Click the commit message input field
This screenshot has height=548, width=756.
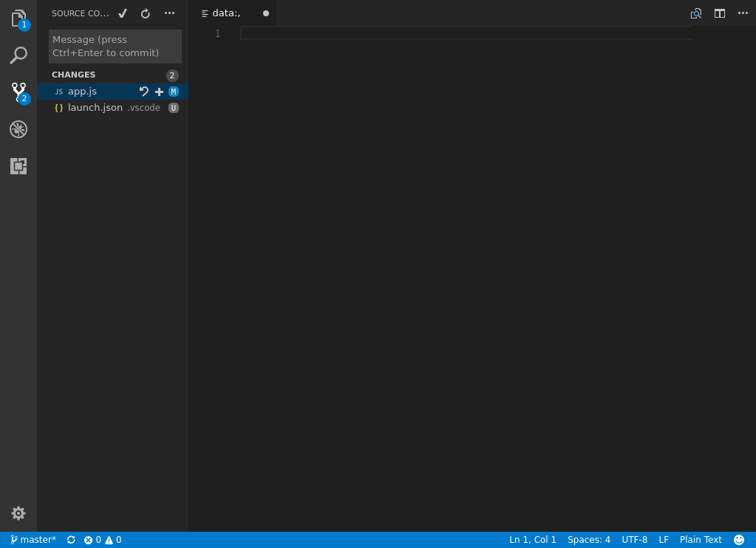click(115, 46)
